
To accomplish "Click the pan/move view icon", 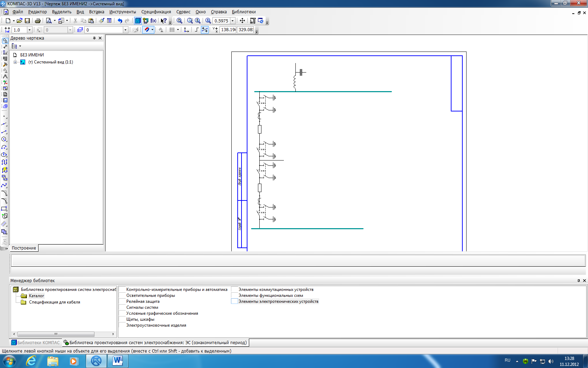I will tap(242, 21).
